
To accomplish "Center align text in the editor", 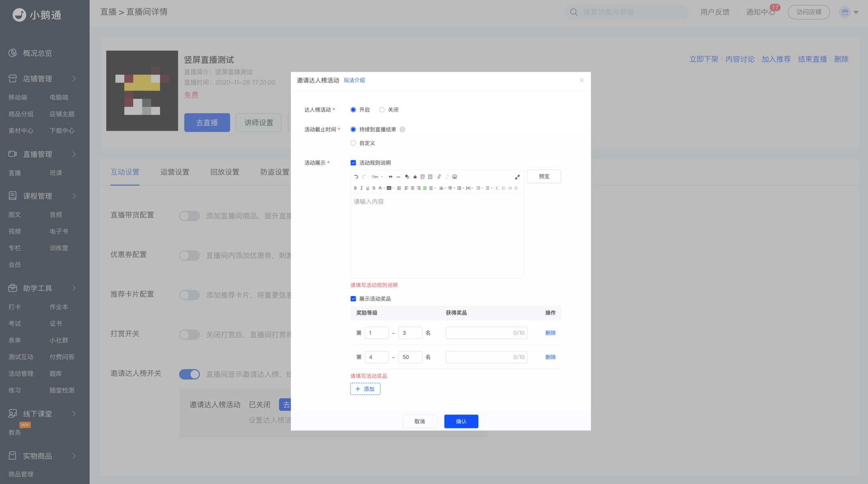I will click(413, 188).
